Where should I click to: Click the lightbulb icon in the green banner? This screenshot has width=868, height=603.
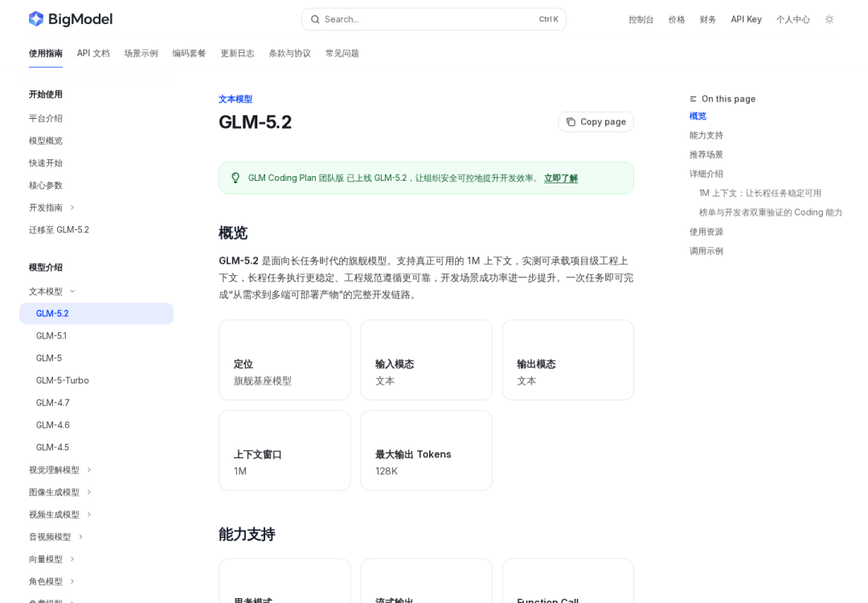[235, 178]
